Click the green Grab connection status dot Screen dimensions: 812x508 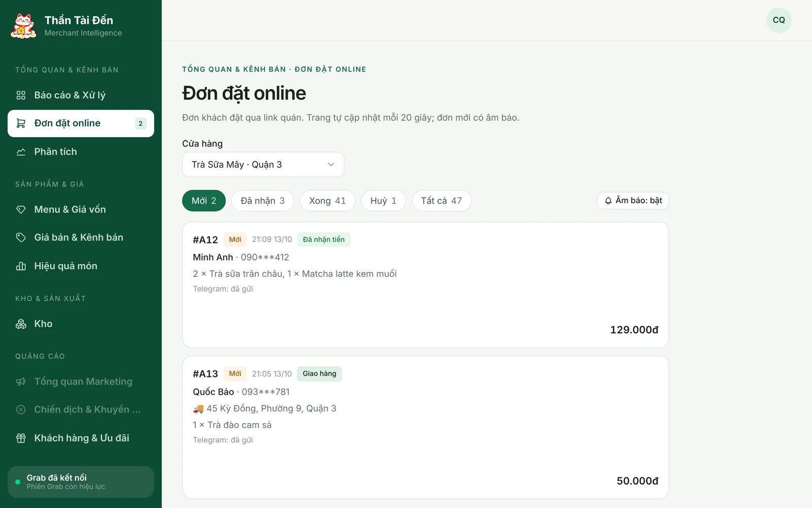coord(18,482)
